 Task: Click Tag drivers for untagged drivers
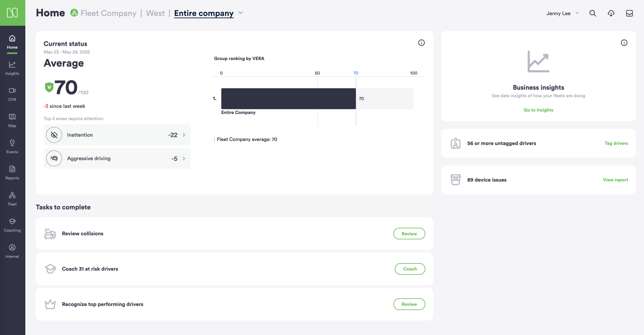click(x=616, y=143)
